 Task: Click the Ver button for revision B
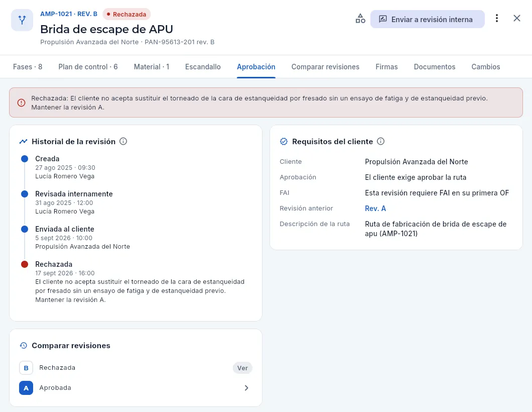click(x=242, y=368)
